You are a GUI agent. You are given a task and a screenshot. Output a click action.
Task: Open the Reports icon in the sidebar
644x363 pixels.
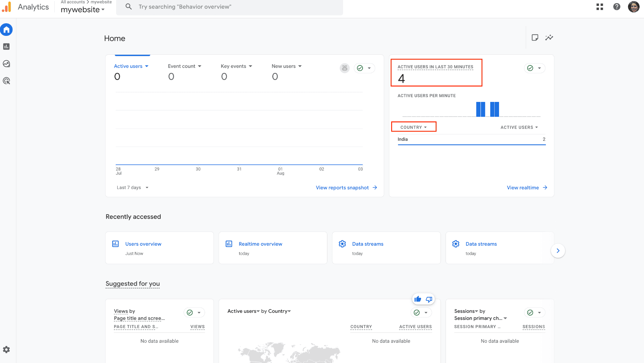coord(6,47)
